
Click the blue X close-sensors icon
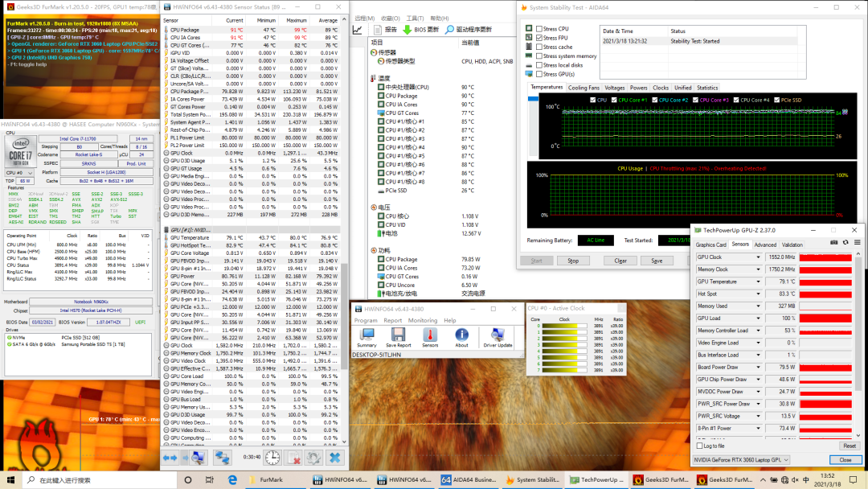pyautogui.click(x=334, y=457)
